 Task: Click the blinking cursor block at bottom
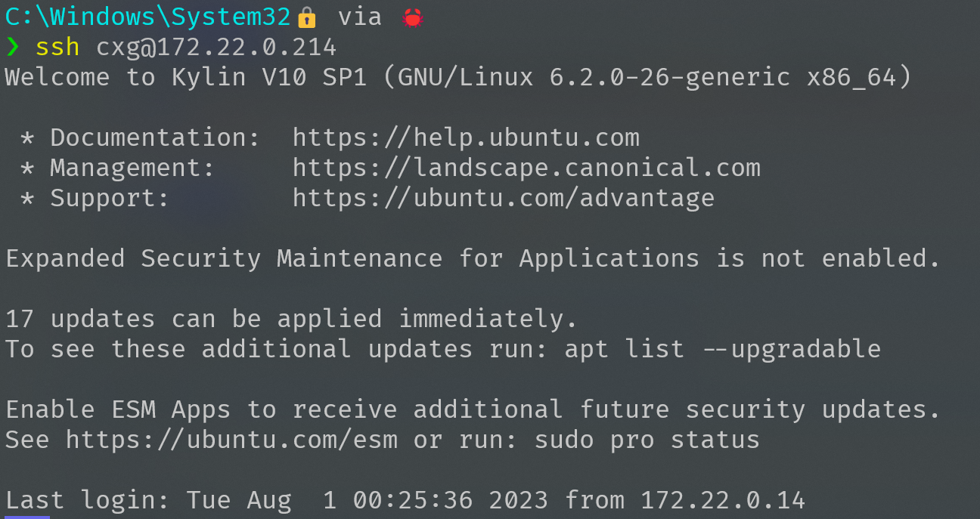[x=27, y=517]
